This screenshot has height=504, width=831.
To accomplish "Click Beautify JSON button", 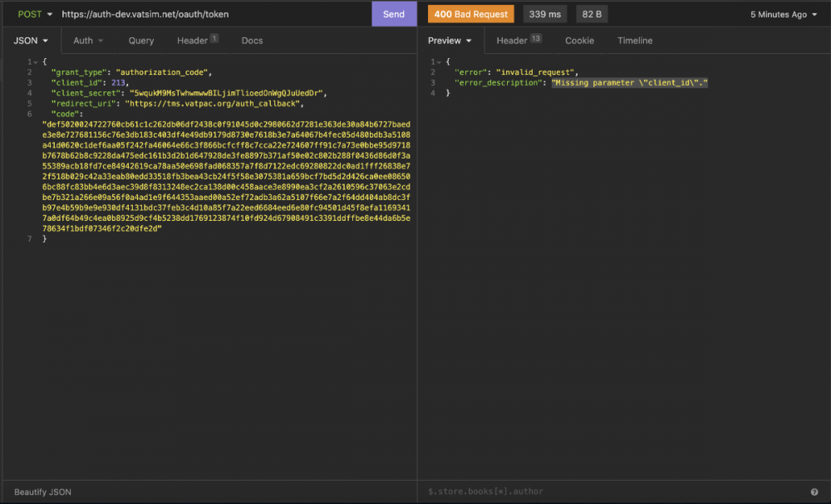I will [42, 492].
